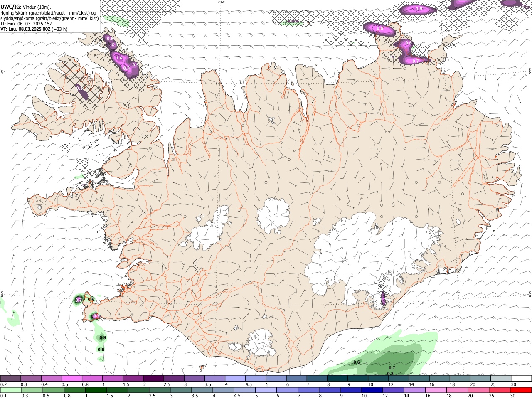Click the purple snow cell on Vatnajökull's south edge
Screen dimensions: 532x399
[x=383, y=298]
